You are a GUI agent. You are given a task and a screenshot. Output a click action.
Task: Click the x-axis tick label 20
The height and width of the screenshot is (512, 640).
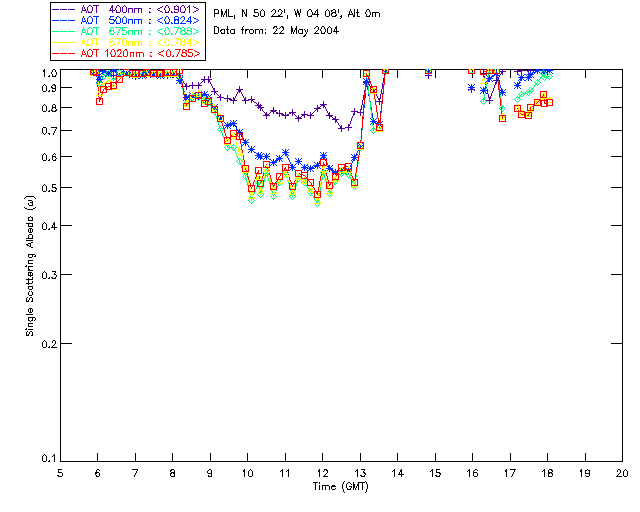click(622, 473)
